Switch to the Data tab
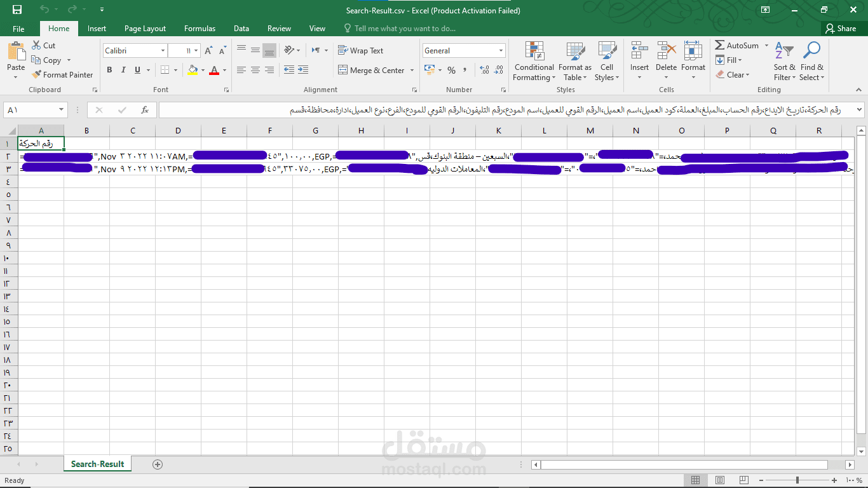This screenshot has height=488, width=868. (241, 29)
